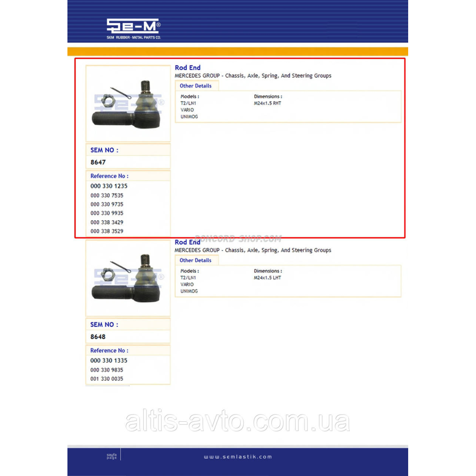The width and height of the screenshot is (476, 476).
Task: Select the second Rod End title
Action: pyautogui.click(x=187, y=242)
